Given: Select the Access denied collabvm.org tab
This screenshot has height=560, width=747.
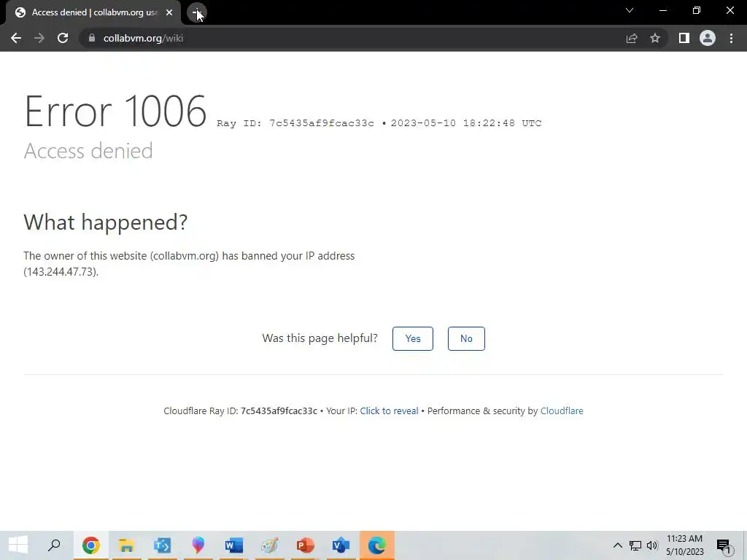Looking at the screenshot, I should click(x=94, y=12).
